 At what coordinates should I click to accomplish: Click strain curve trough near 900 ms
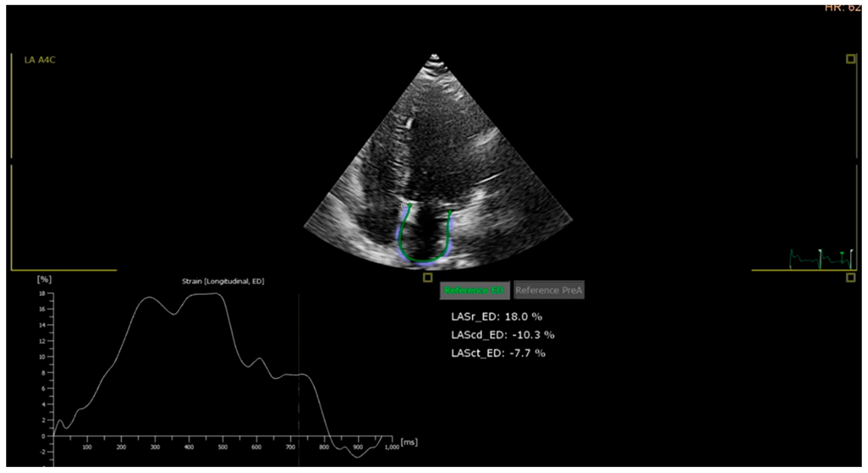[x=358, y=457]
